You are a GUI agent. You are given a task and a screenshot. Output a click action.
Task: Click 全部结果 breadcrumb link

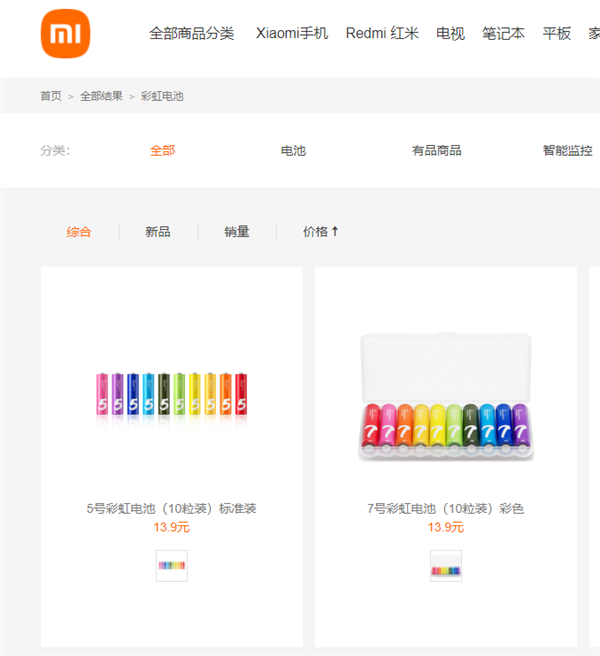pos(102,96)
